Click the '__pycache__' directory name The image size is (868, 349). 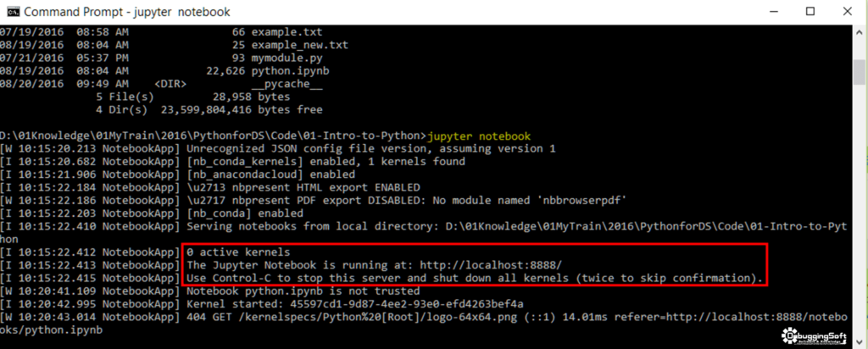287,84
